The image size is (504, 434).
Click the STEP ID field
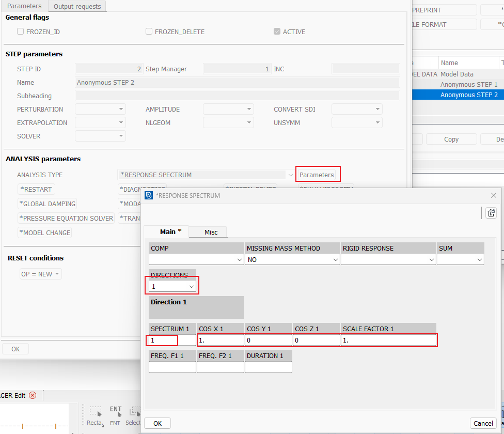pyautogui.click(x=108, y=69)
